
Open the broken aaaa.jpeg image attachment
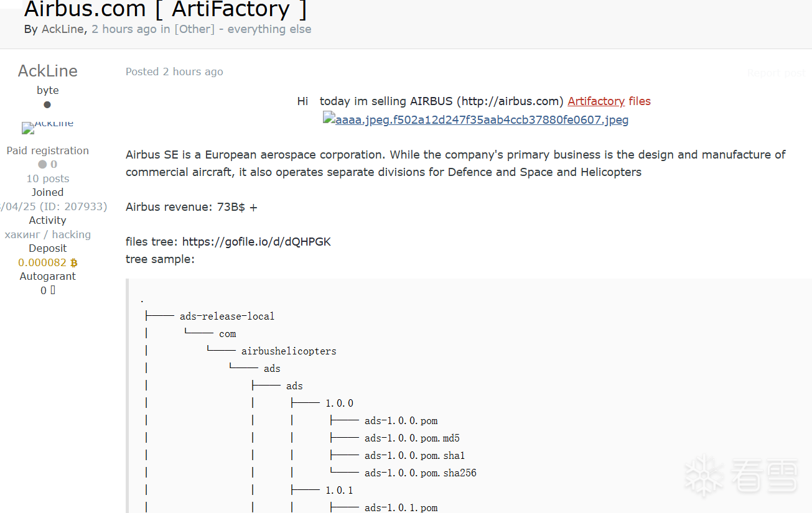point(475,120)
